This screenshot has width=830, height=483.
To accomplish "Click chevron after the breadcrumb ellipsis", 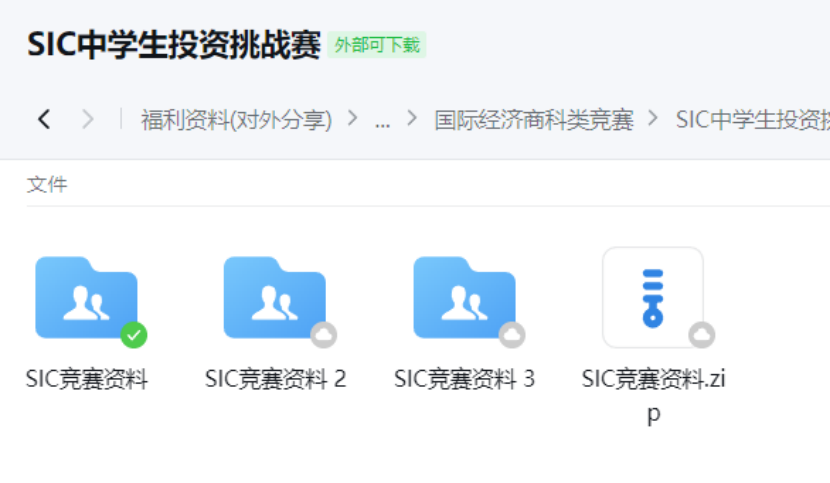I will [412, 118].
